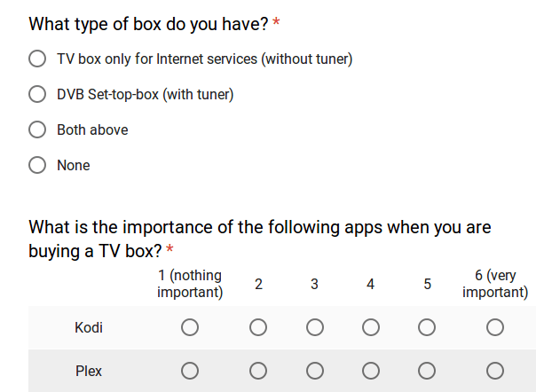
Task: Select the Both above radio option
Action: click(x=37, y=129)
